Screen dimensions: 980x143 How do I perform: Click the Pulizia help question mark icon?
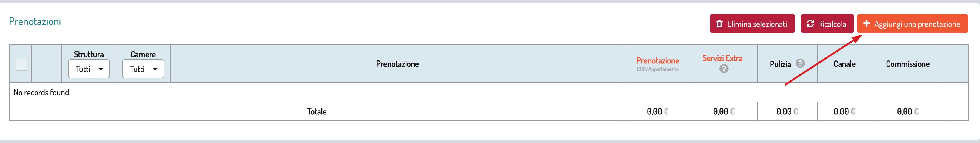click(800, 63)
